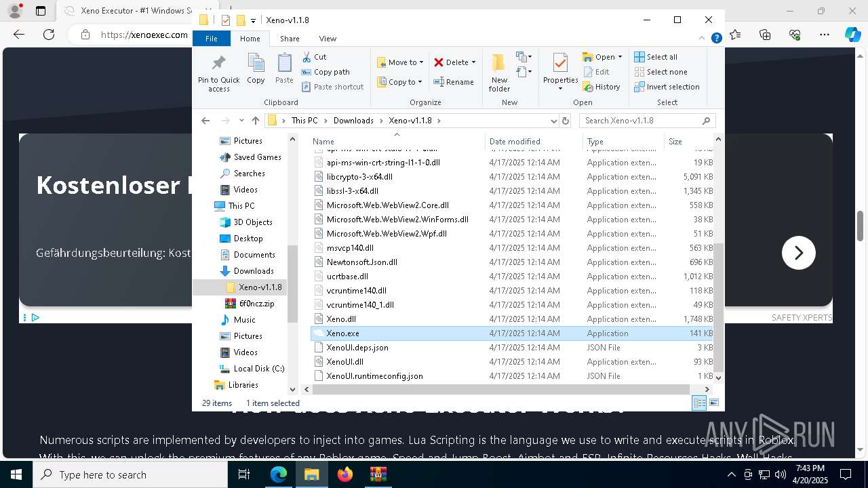Image resolution: width=868 pixels, height=488 pixels.
Task: Sort by the Name column header
Action: pos(397,141)
